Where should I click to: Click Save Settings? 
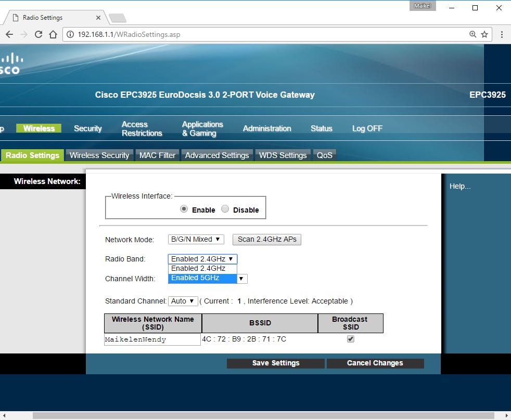276,363
